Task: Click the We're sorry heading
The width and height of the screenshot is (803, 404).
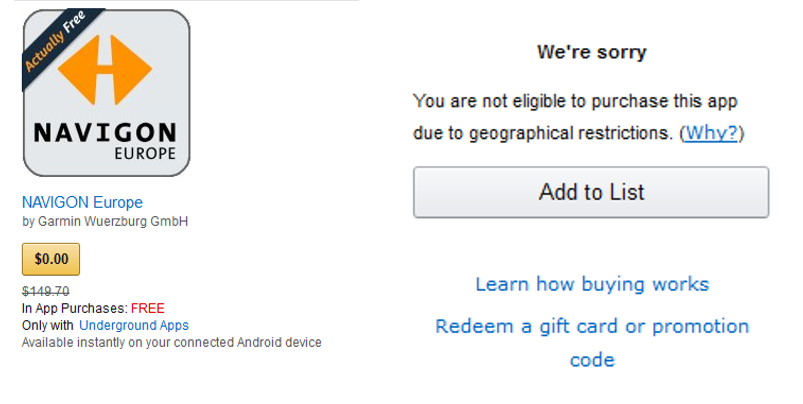Action: [591, 52]
